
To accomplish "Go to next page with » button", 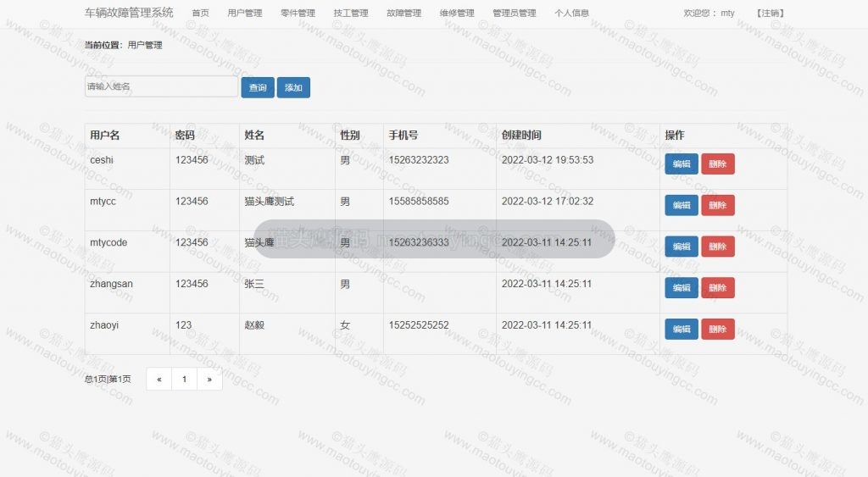I will coord(209,379).
